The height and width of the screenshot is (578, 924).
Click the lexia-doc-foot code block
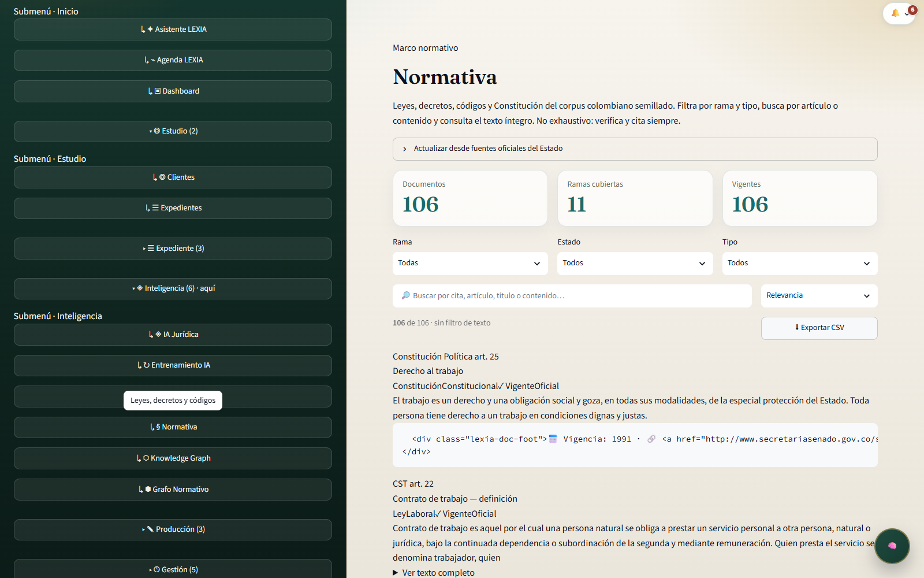pyautogui.click(x=635, y=445)
